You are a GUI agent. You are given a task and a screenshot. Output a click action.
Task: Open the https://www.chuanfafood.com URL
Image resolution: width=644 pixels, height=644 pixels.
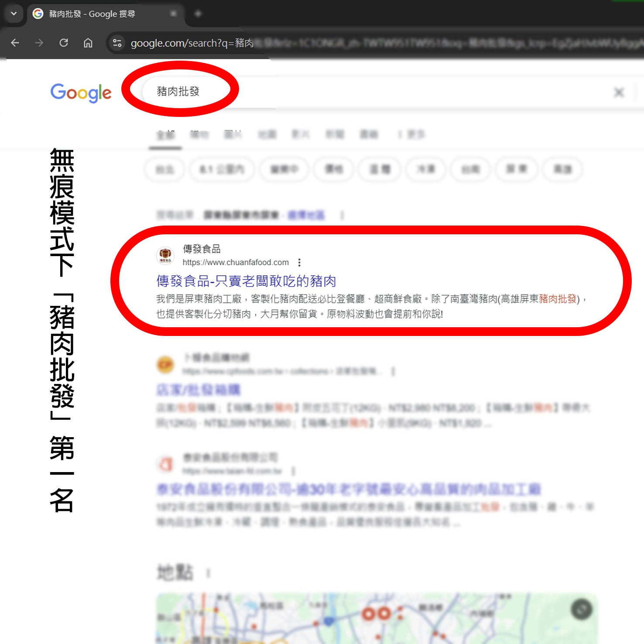click(236, 262)
